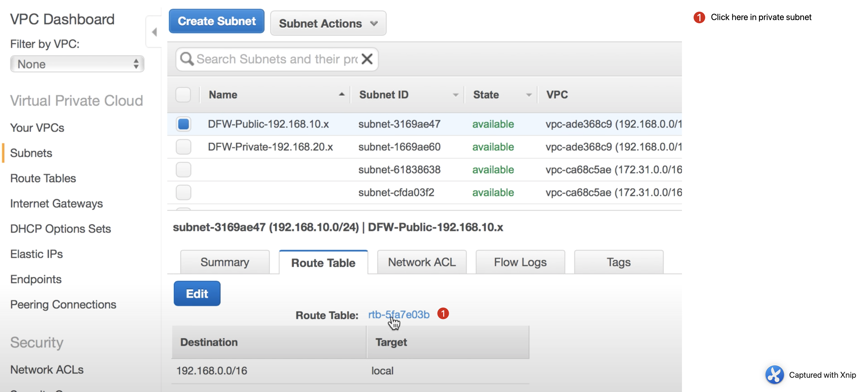Viewport: 868px width, 392px height.
Task: Click the Create Subnet button
Action: pos(217,21)
